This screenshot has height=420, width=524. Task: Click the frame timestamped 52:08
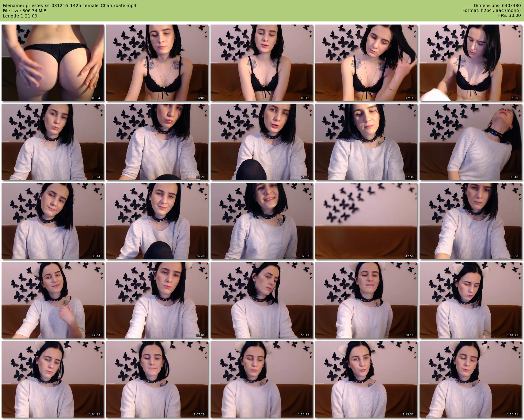coord(157,300)
